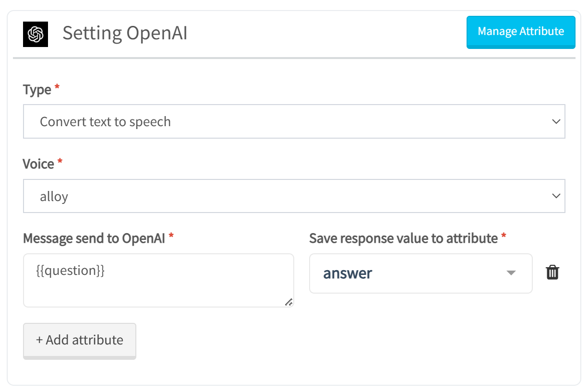Click the Manage Attribute button
Image resolution: width=588 pixels, height=391 pixels.
point(521,32)
